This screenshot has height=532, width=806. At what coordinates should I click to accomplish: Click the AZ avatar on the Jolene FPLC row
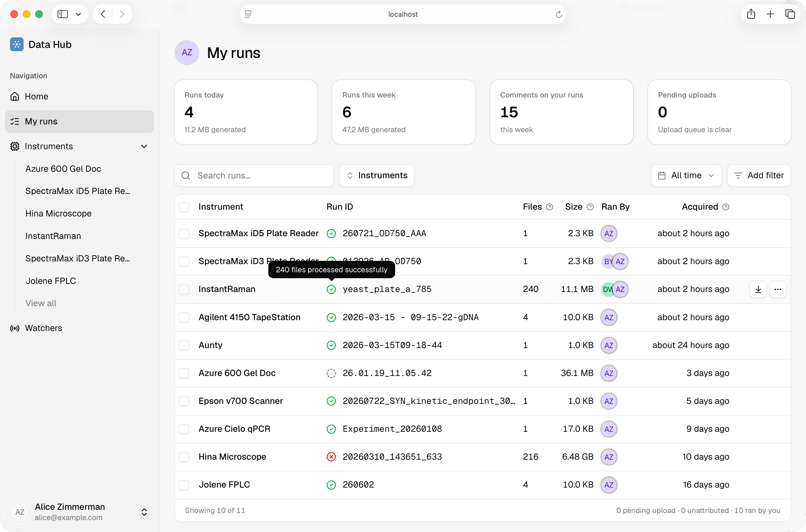pos(609,485)
